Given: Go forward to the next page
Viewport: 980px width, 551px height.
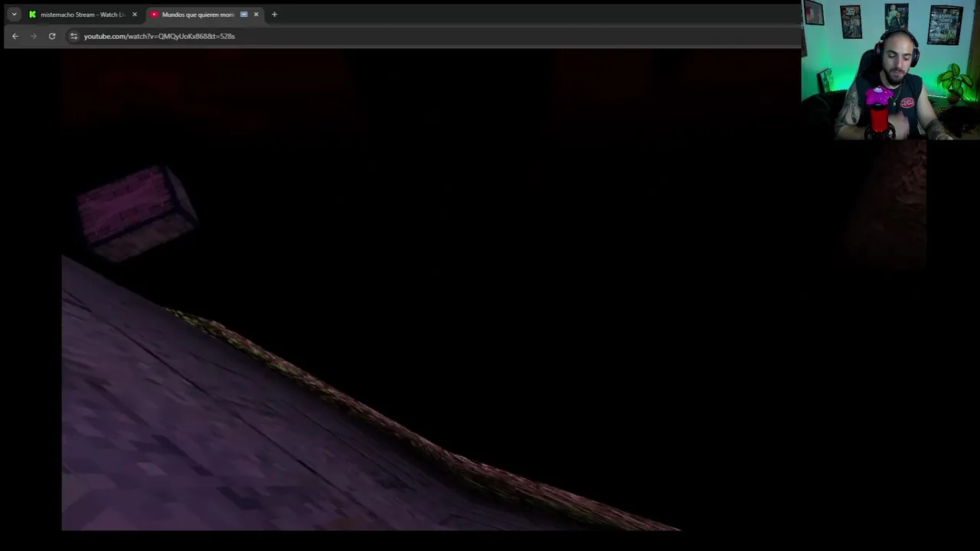Looking at the screenshot, I should coord(34,36).
